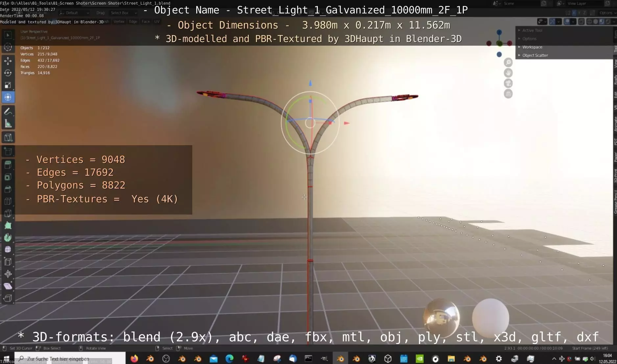Switch to rendered viewport shading
The height and width of the screenshot is (364, 617).
click(x=608, y=21)
